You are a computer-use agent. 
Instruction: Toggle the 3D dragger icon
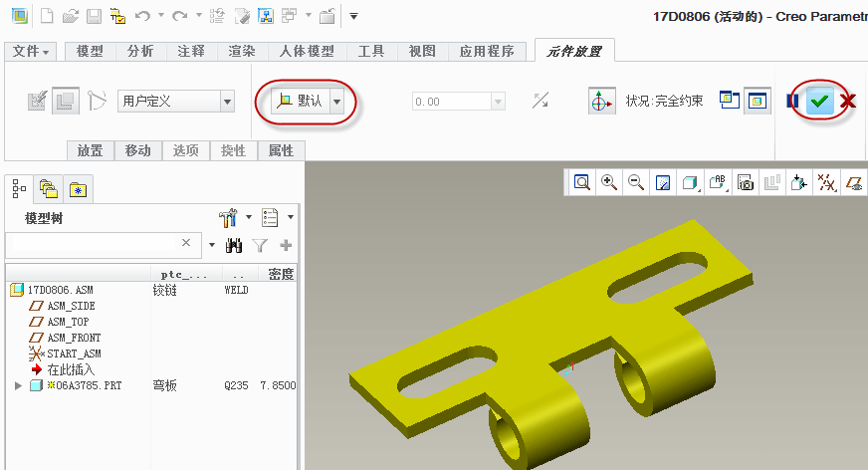click(602, 101)
